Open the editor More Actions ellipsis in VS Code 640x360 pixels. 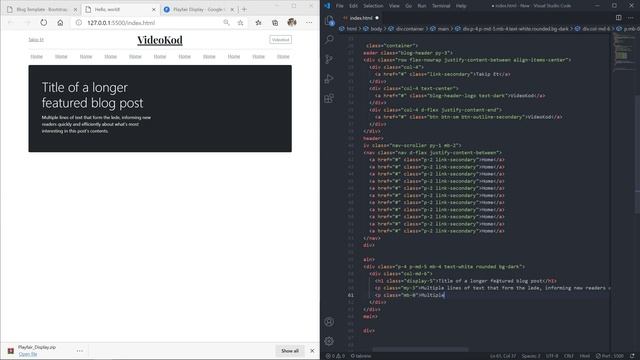[631, 18]
